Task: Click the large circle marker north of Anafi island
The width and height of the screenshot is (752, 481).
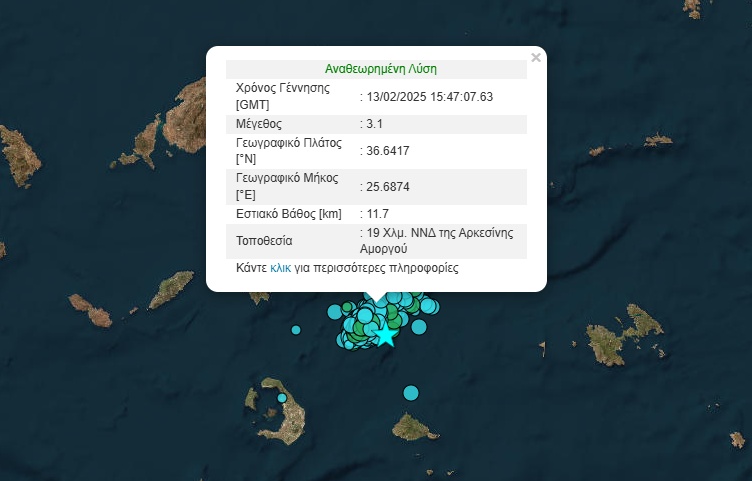Action: (410, 393)
